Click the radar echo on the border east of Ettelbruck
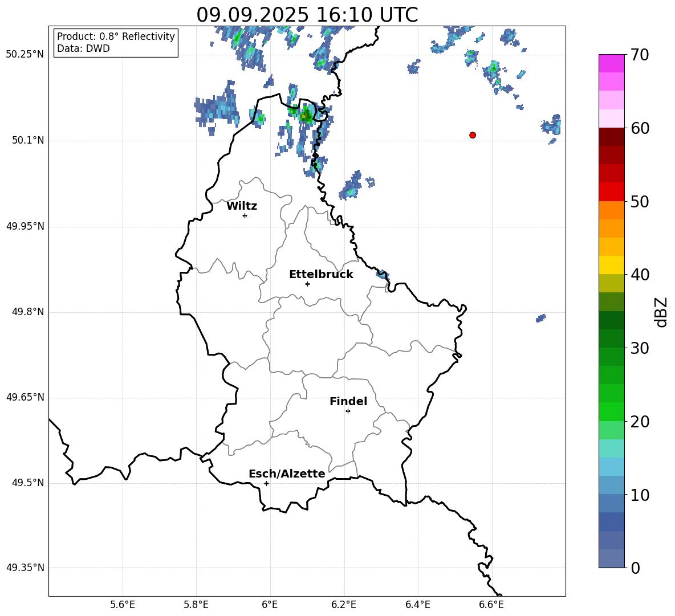 point(383,275)
